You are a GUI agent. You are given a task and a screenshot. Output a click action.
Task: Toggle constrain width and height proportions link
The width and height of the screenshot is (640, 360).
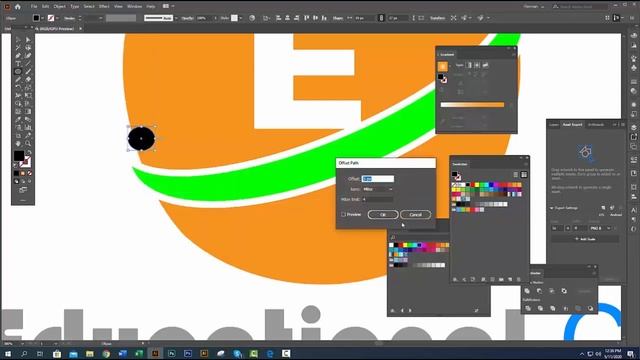click(x=381, y=18)
